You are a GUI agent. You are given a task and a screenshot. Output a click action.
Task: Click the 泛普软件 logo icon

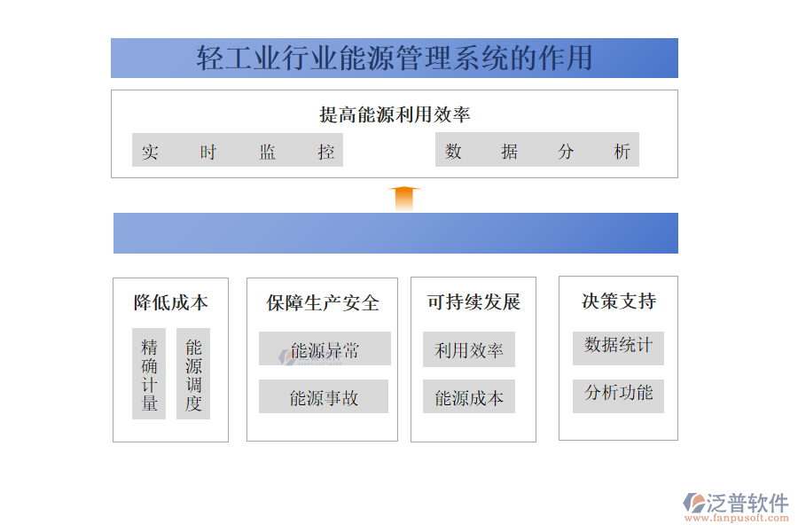point(694,504)
